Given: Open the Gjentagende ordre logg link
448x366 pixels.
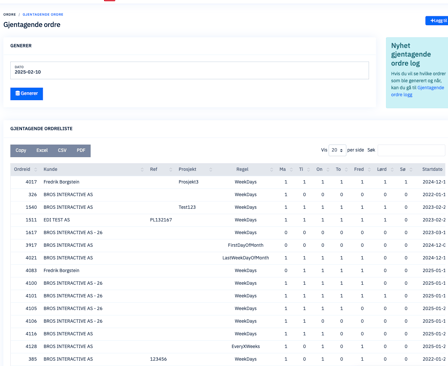Looking at the screenshot, I should pos(417,91).
